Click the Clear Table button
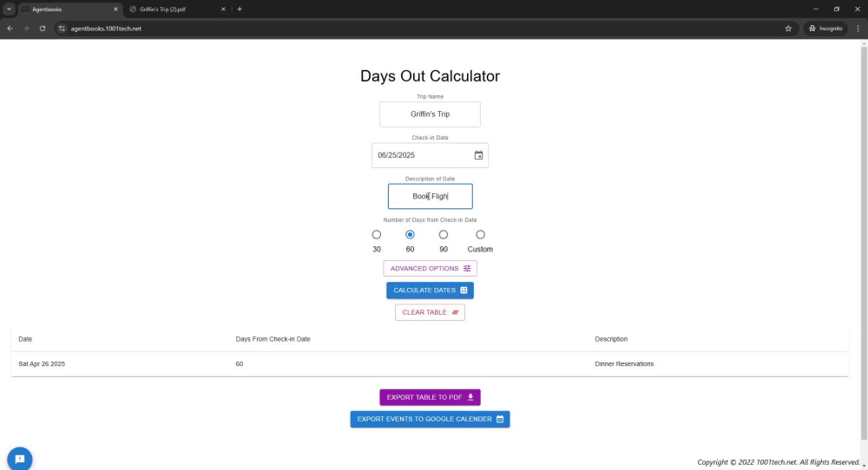 (x=430, y=312)
